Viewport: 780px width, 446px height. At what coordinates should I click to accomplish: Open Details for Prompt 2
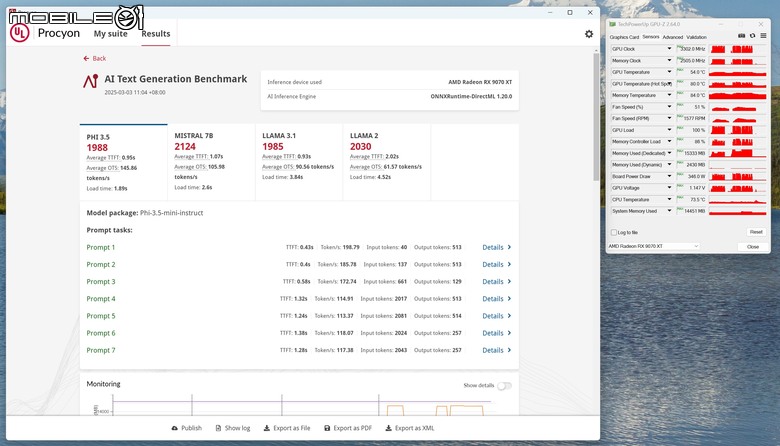click(x=496, y=265)
